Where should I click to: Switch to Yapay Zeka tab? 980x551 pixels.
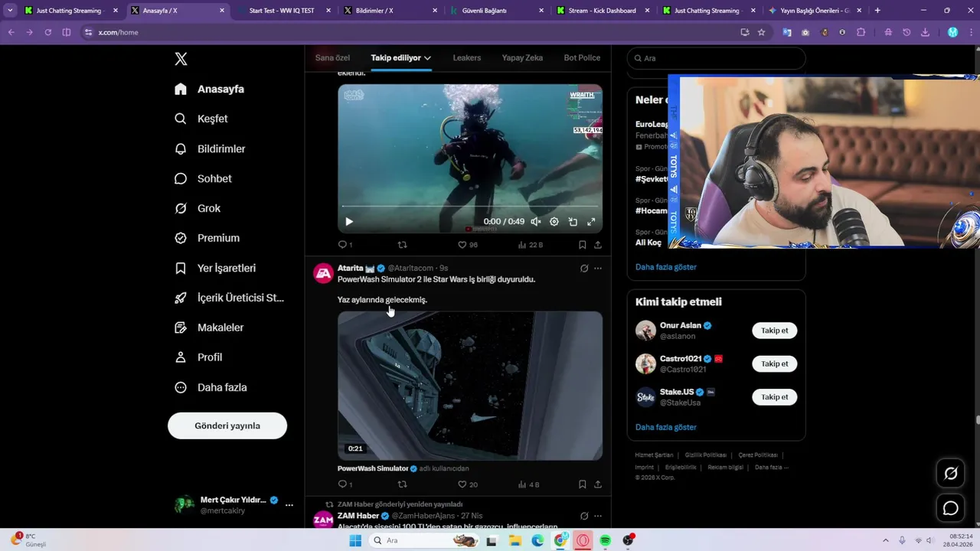coord(522,58)
